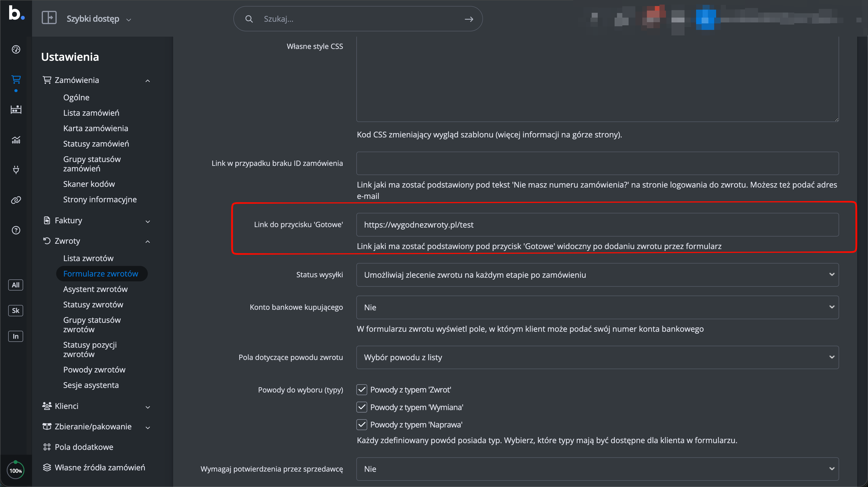Click the 'All' sidebar shortcut
This screenshot has width=868, height=487.
15,285
